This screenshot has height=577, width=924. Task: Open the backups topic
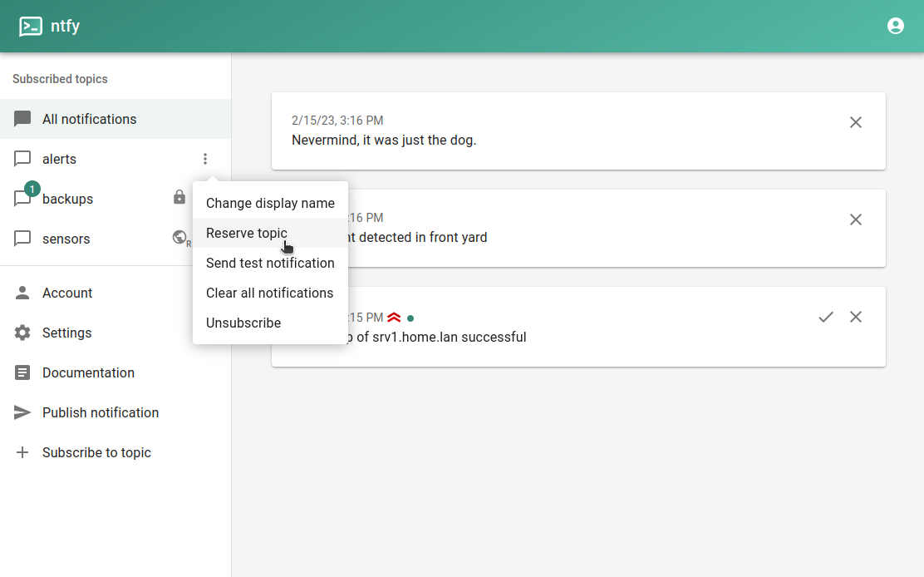coord(68,199)
